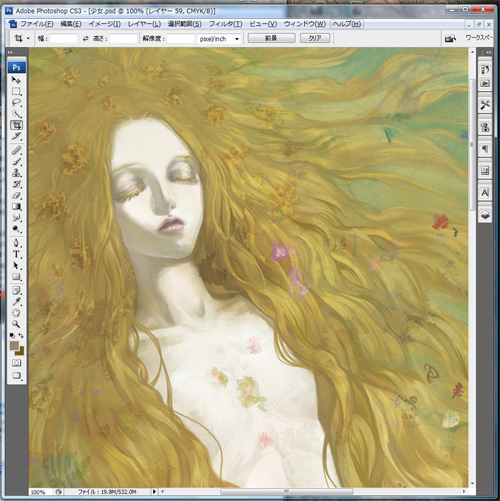The height and width of the screenshot is (501, 500).
Task: Open the Clone Source panel icon
Action: tap(485, 127)
